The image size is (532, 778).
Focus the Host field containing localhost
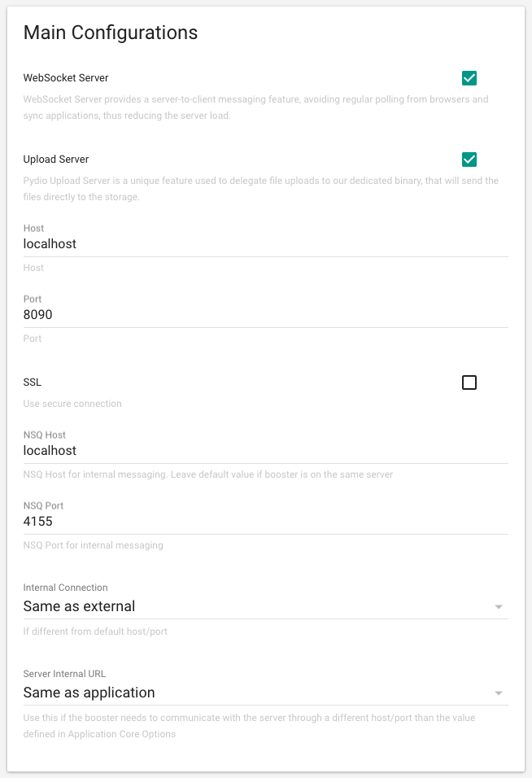tap(266, 244)
